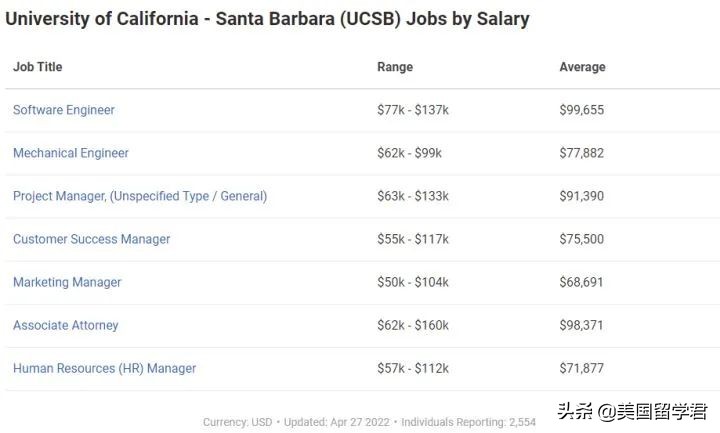Open the Software Engineer job link
The height and width of the screenshot is (433, 720).
64,110
